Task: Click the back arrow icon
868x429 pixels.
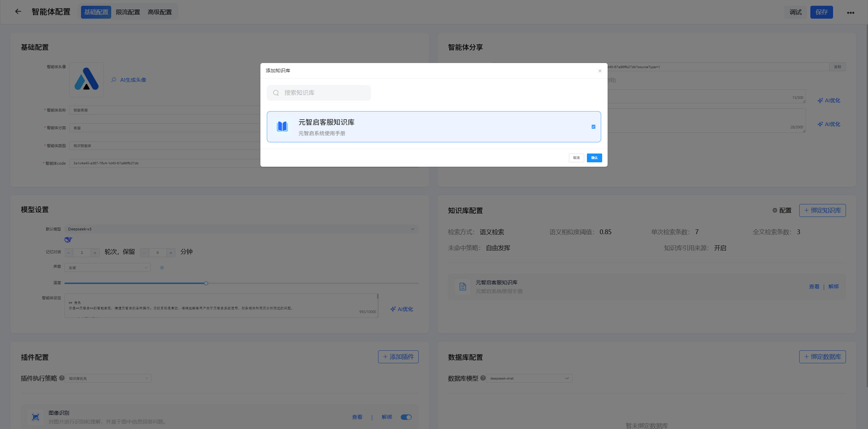Action: (18, 12)
